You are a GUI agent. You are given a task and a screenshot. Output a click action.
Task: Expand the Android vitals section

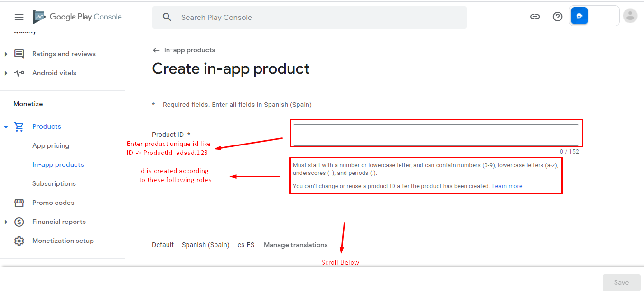[x=6, y=73]
